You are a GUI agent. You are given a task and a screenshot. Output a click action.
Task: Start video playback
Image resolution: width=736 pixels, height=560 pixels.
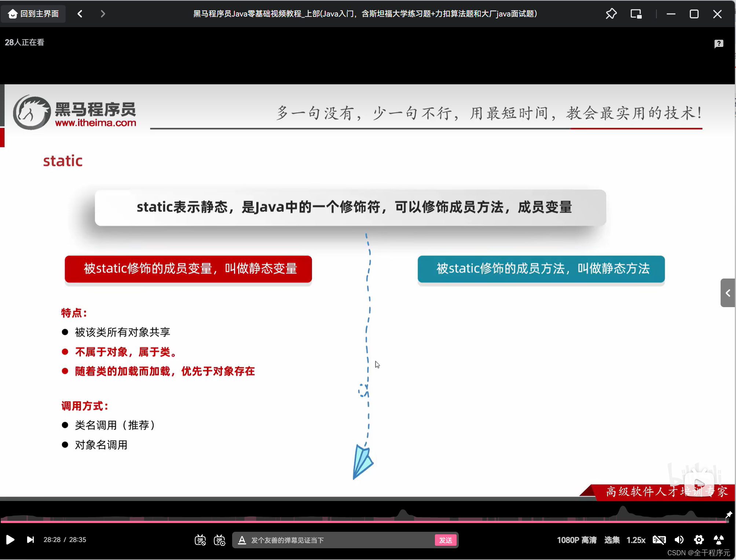pyautogui.click(x=10, y=539)
